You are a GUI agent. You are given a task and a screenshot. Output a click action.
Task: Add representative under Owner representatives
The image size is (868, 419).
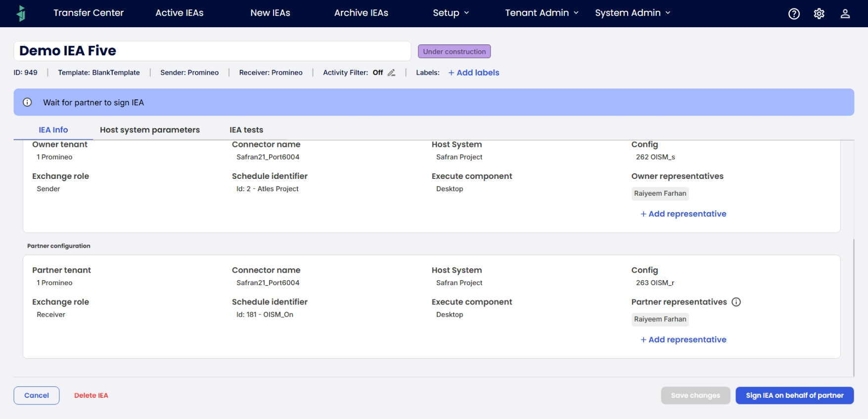(x=684, y=214)
